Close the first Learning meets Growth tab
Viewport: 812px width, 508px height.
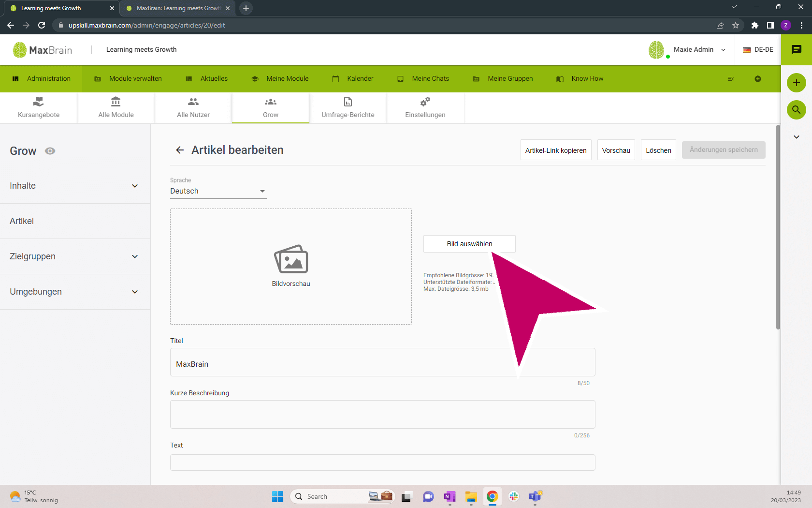112,8
